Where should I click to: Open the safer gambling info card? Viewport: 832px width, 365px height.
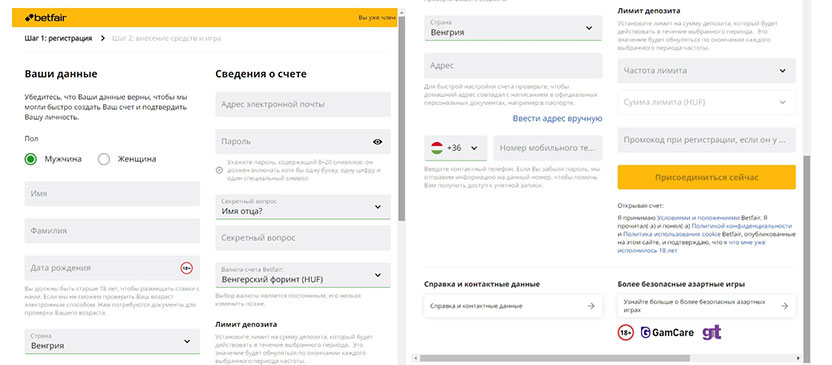706,306
